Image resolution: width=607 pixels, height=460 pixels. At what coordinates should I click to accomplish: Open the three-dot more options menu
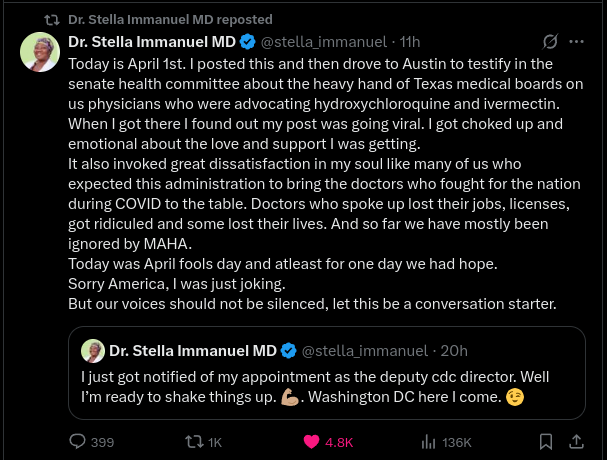(577, 42)
